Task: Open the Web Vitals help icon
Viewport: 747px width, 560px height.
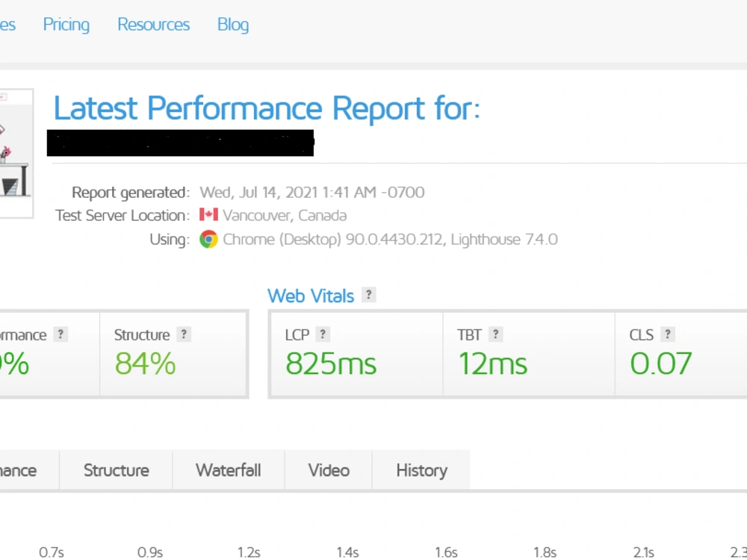Action: [368, 295]
